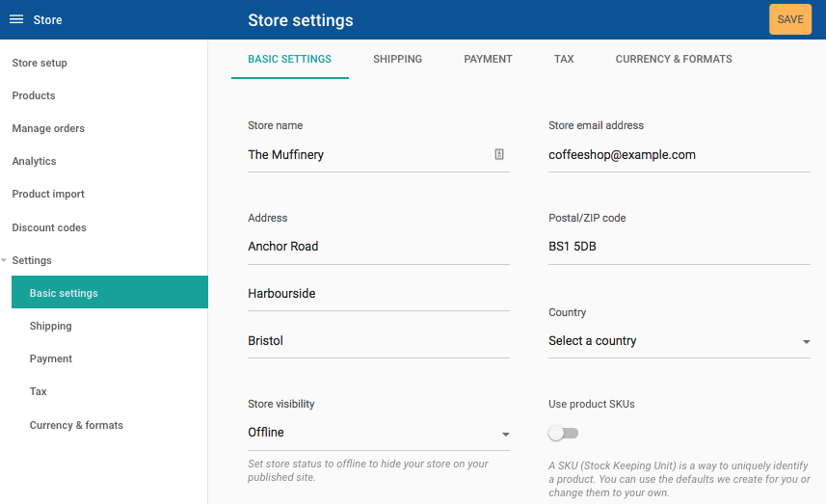
Task: Open the Tax tab
Action: [564, 59]
